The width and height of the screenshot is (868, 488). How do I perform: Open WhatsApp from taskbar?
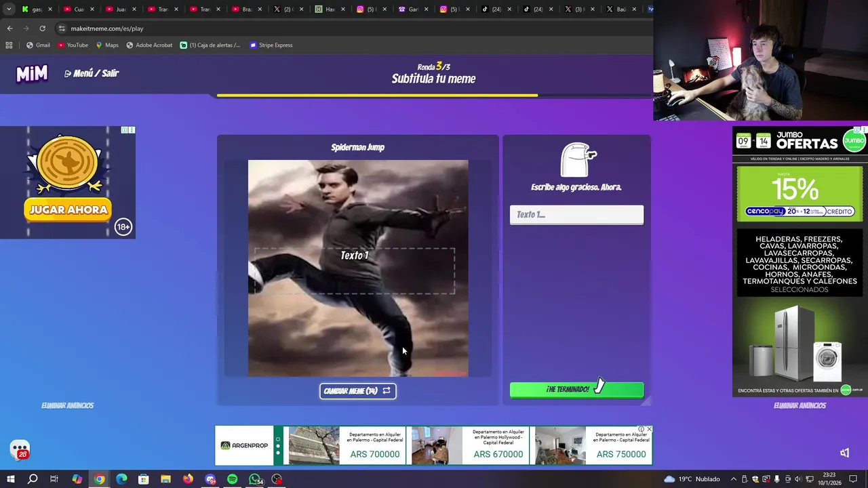[x=255, y=479]
